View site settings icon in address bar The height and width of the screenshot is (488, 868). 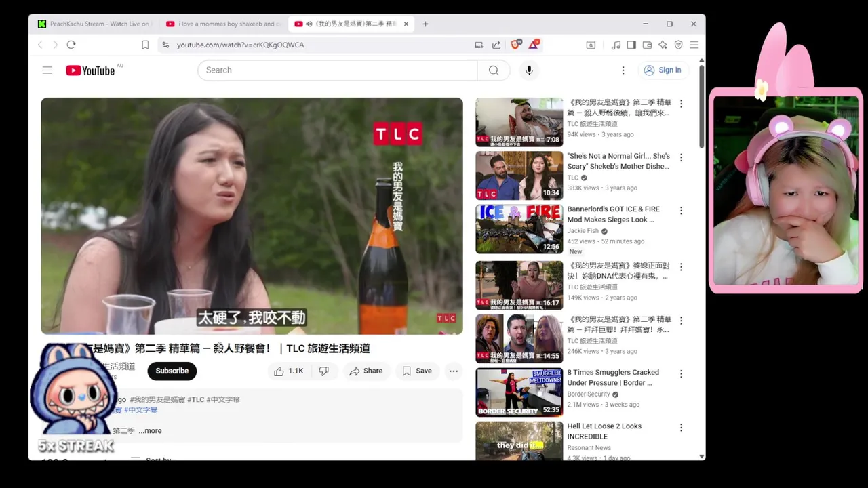tap(165, 45)
